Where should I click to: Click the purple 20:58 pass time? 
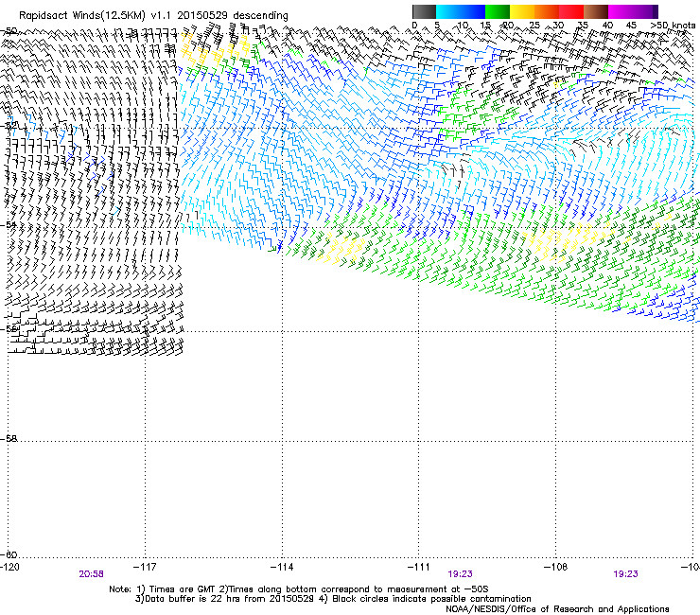click(x=91, y=574)
